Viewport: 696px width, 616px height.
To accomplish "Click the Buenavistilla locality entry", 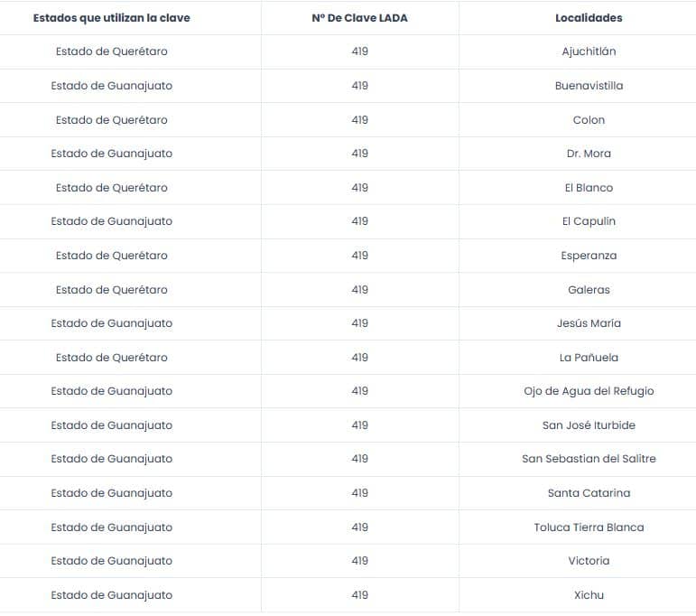I will click(589, 86).
